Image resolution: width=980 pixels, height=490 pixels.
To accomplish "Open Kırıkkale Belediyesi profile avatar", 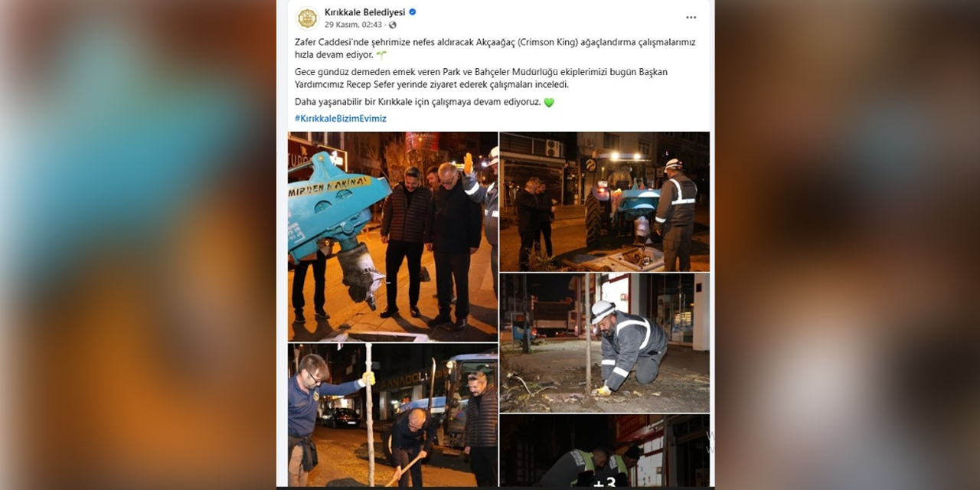I will pyautogui.click(x=307, y=18).
